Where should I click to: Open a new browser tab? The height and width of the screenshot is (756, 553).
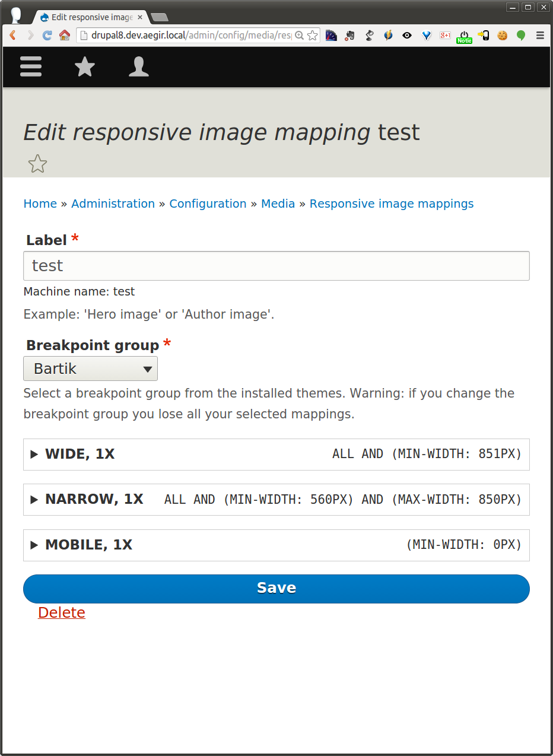coord(159,17)
